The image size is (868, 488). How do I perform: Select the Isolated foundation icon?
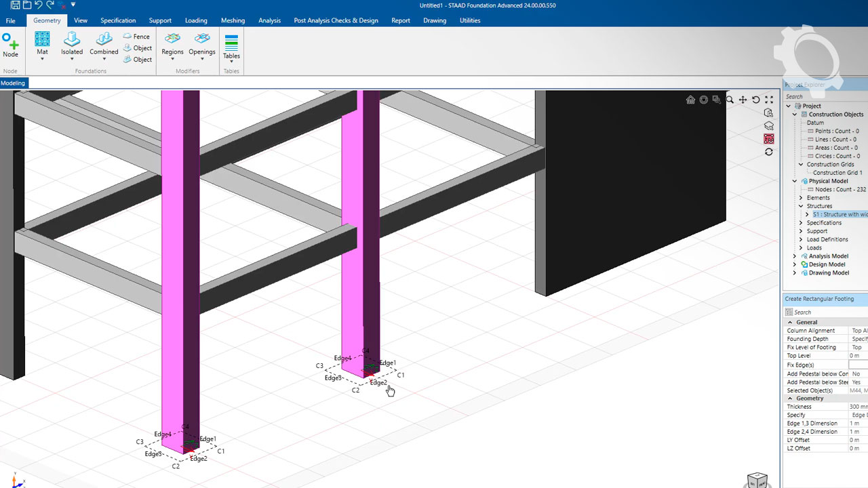pyautogui.click(x=72, y=43)
